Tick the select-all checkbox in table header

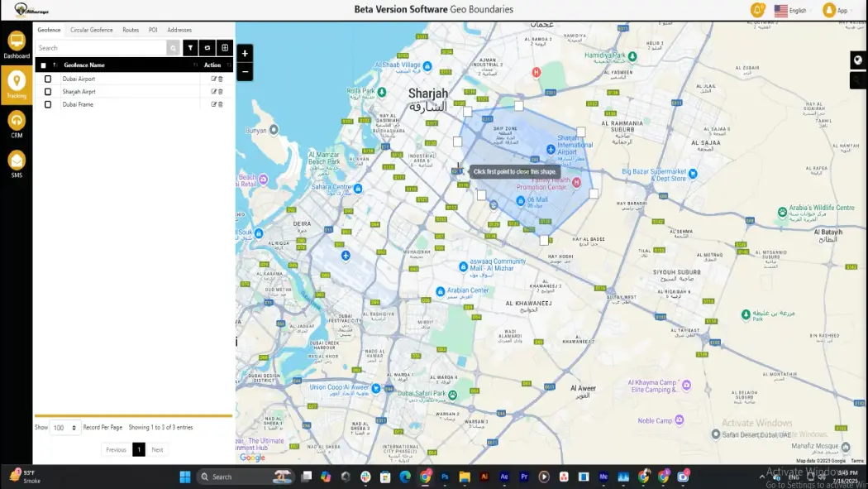pyautogui.click(x=43, y=65)
